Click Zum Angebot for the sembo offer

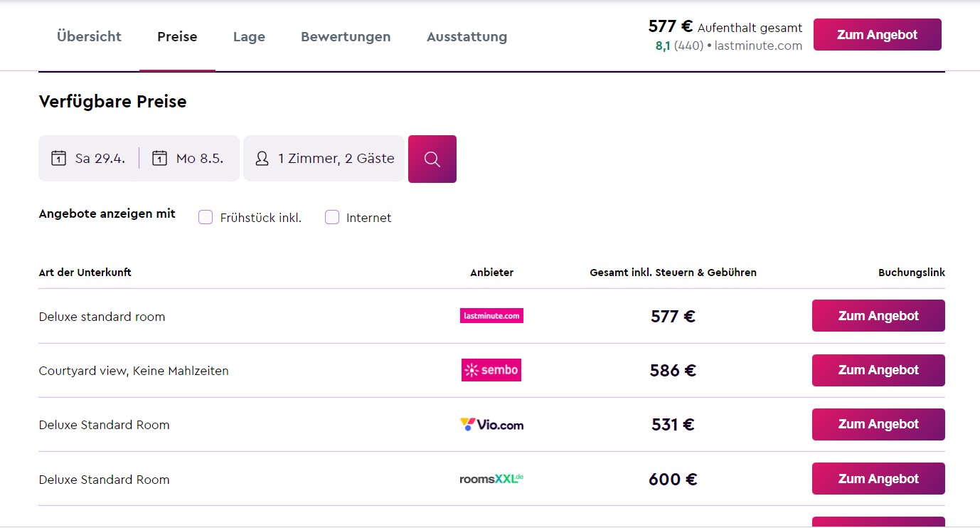tap(878, 370)
